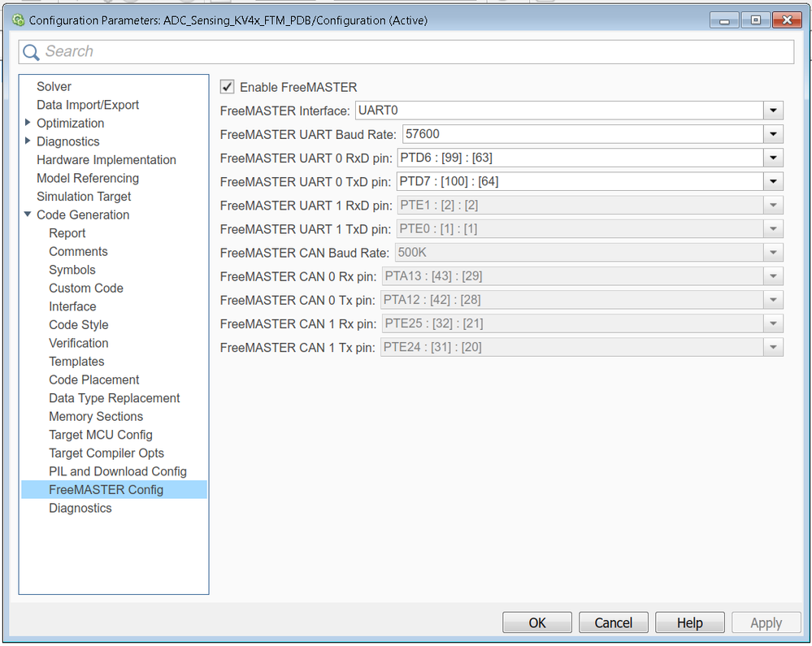
Task: Open the FreeMASTER Interface dropdown
Action: click(773, 111)
